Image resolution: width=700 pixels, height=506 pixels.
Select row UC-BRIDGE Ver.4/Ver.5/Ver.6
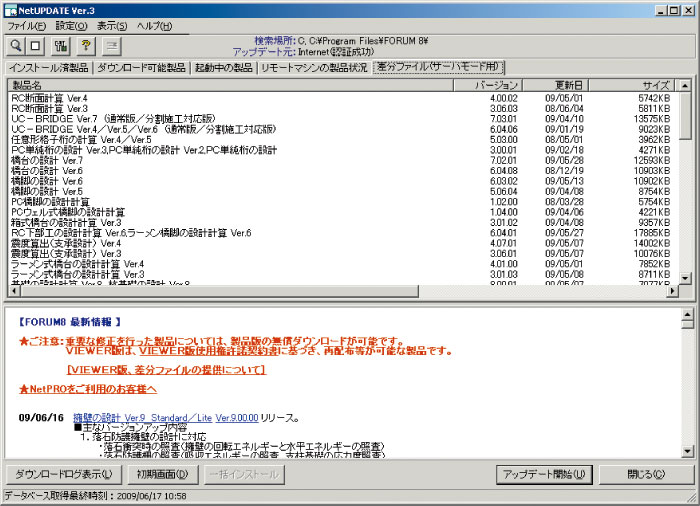[342, 129]
